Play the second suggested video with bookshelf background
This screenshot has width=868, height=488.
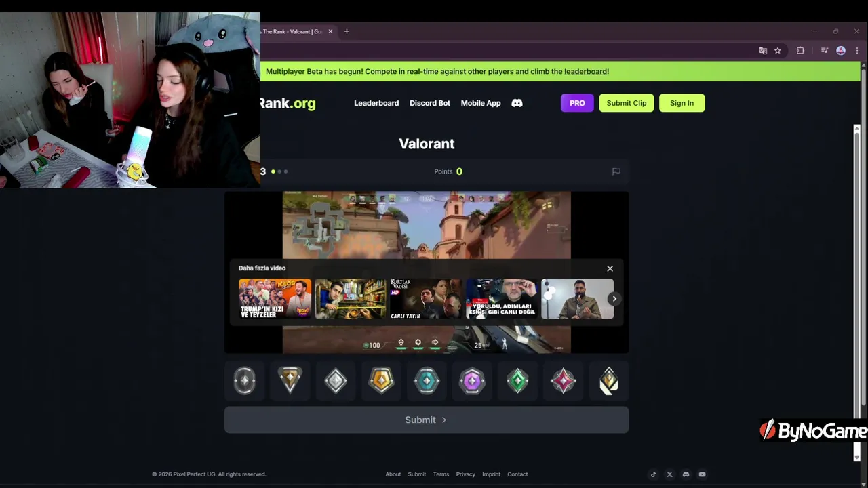pyautogui.click(x=351, y=299)
